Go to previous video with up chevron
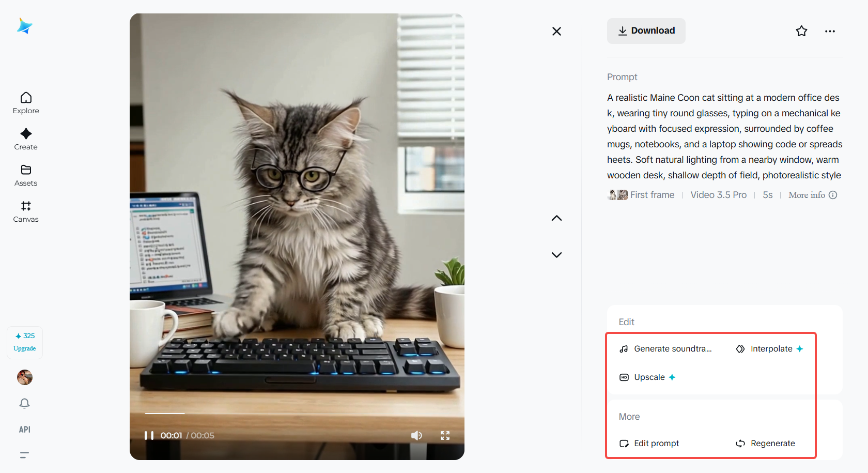This screenshot has height=473, width=868. coord(556,218)
